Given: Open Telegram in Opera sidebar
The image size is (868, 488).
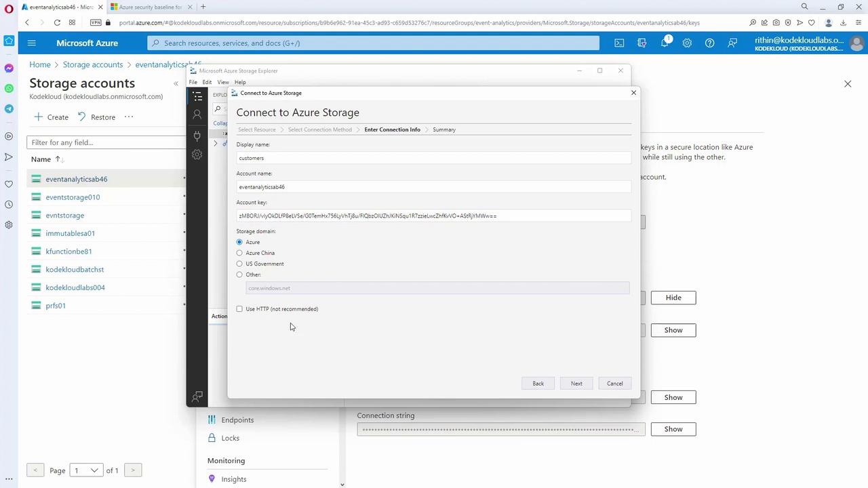Looking at the screenshot, I should click(x=9, y=109).
